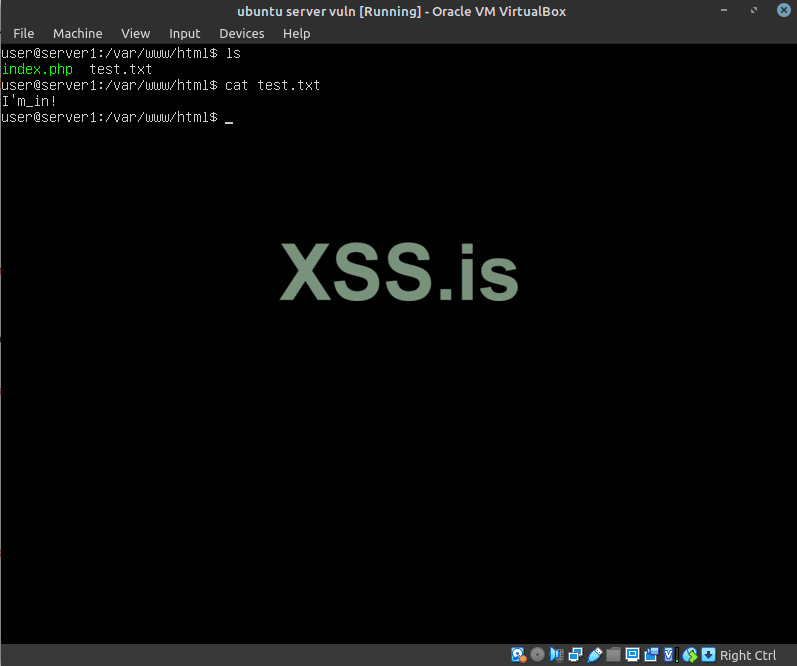Click the display status icon

632,655
